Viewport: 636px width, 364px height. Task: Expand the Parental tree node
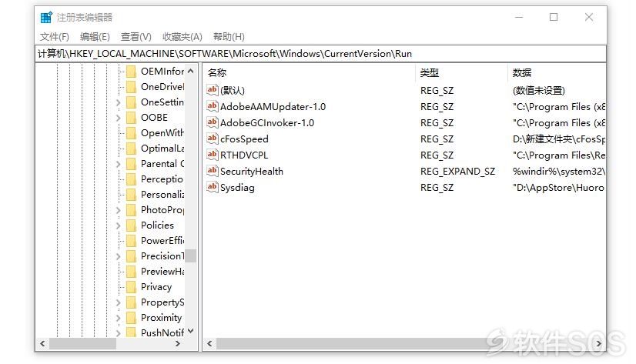118,164
